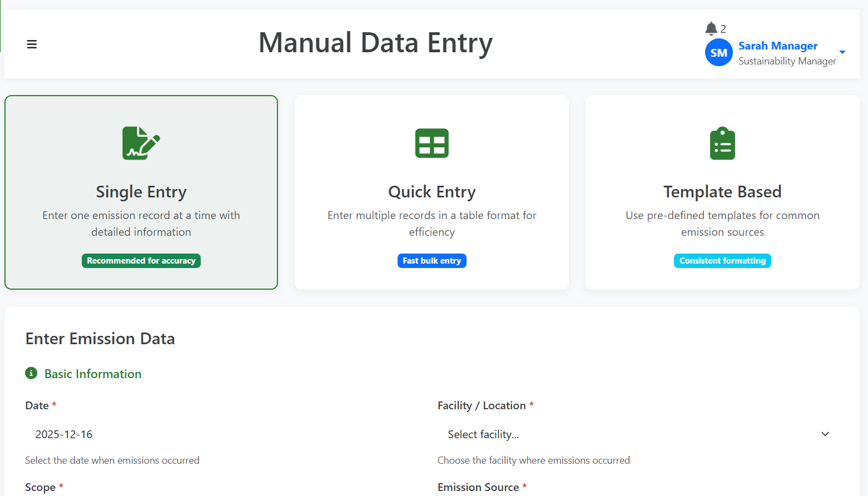The image size is (868, 496).
Task: Click the Single Entry pencil-document icon
Action: click(x=141, y=143)
